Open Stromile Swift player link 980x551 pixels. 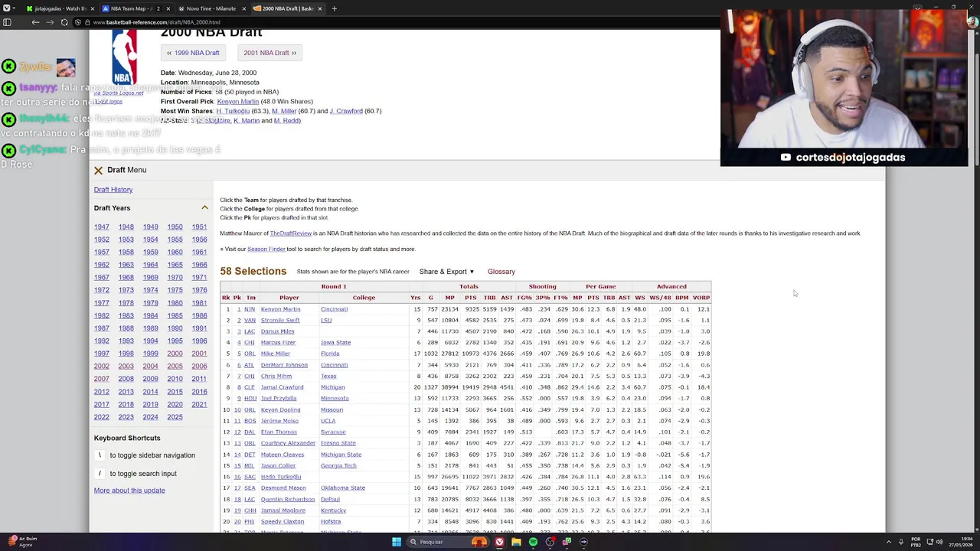click(x=280, y=321)
